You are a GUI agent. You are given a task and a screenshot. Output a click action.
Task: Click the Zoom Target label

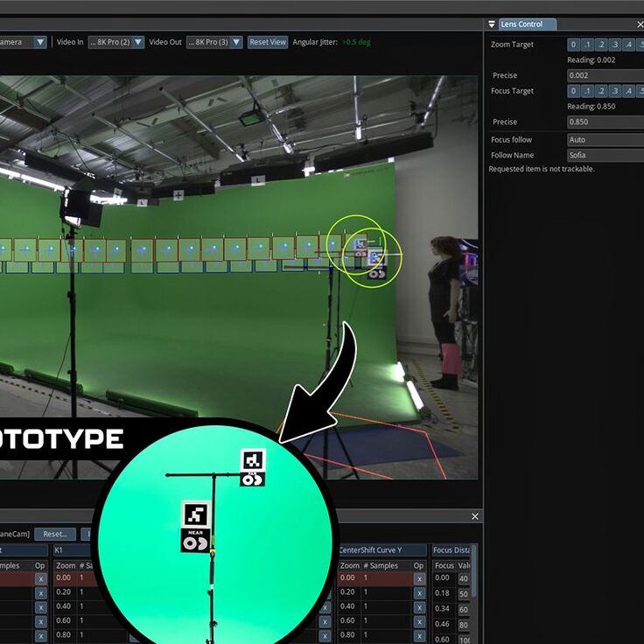tap(512, 45)
